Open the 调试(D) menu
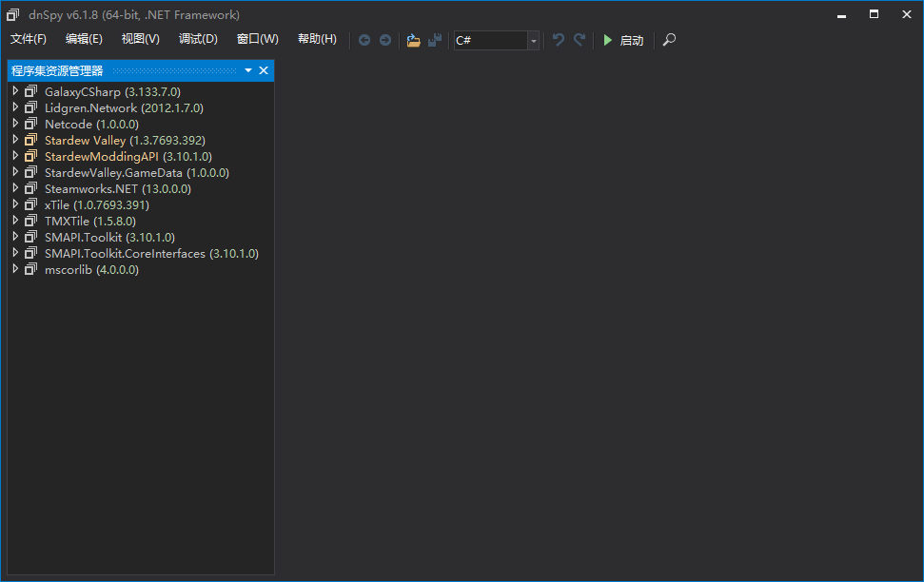 point(198,39)
